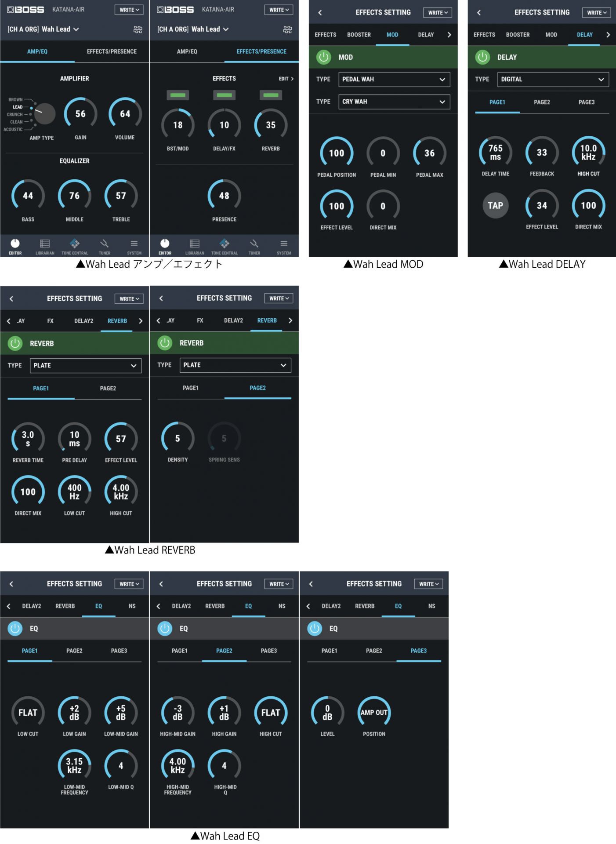Open PAGE3 tab in the DELAY screen

pyautogui.click(x=587, y=102)
